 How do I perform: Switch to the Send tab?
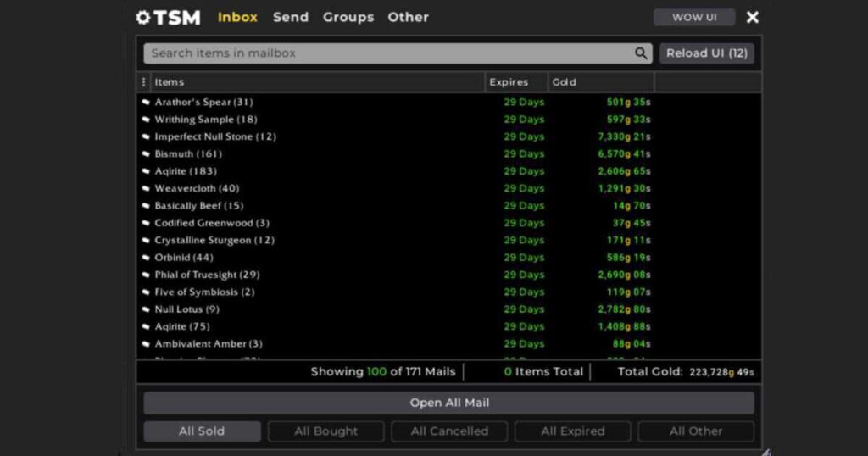coord(291,17)
